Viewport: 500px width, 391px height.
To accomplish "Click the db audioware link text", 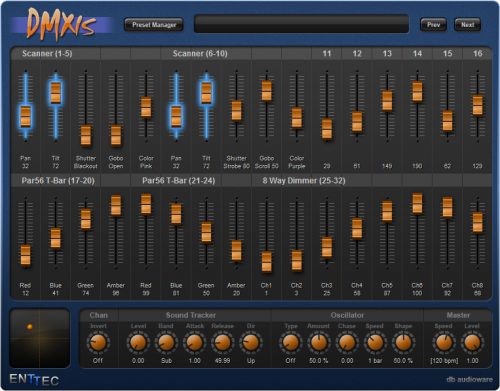I will [x=469, y=379].
